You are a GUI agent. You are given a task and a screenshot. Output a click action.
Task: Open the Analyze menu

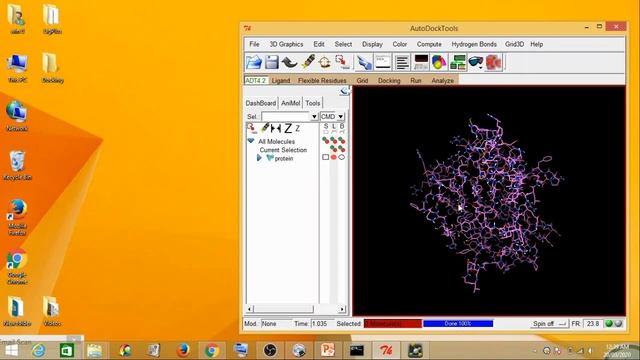pos(442,80)
